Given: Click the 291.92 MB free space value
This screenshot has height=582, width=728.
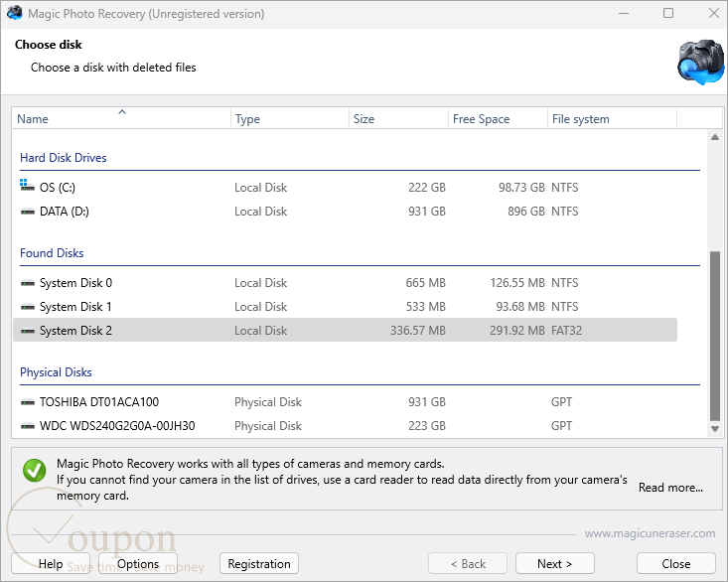Looking at the screenshot, I should (517, 331).
